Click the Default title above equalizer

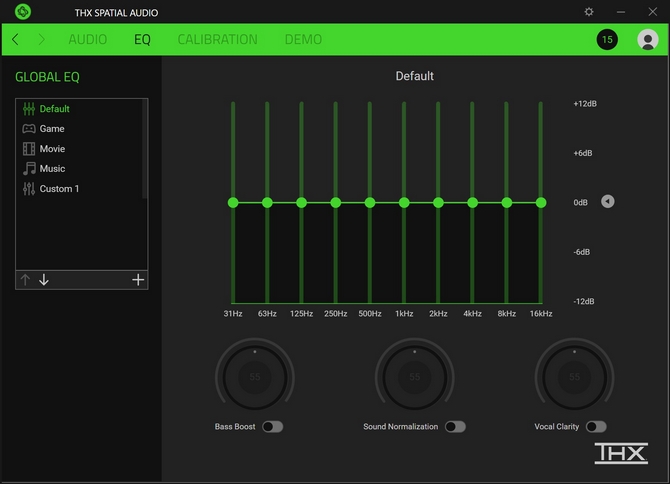click(x=414, y=76)
